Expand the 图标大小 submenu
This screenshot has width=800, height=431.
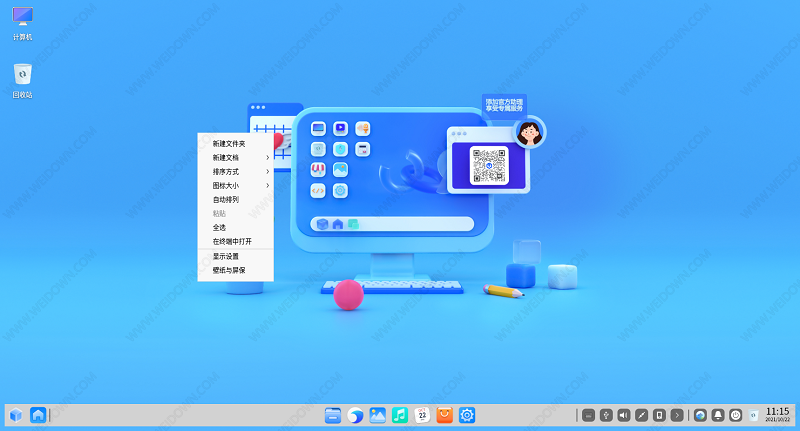click(235, 185)
